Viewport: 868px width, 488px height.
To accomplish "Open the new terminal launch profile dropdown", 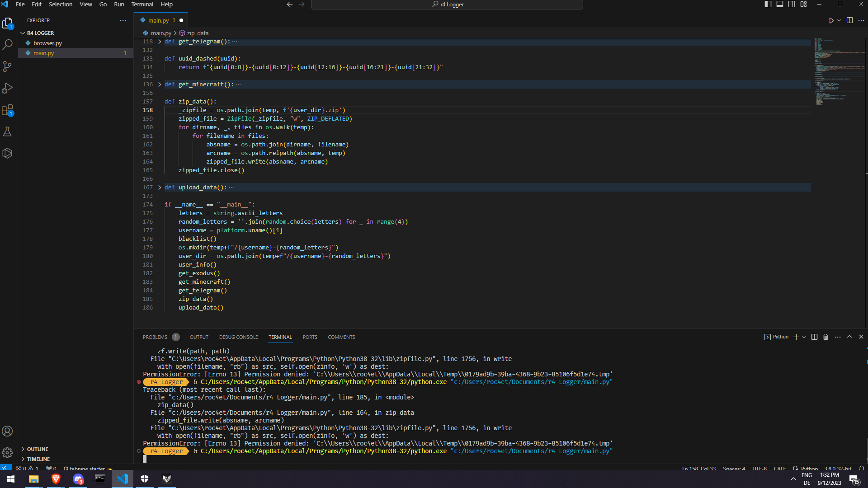I will [x=804, y=337].
